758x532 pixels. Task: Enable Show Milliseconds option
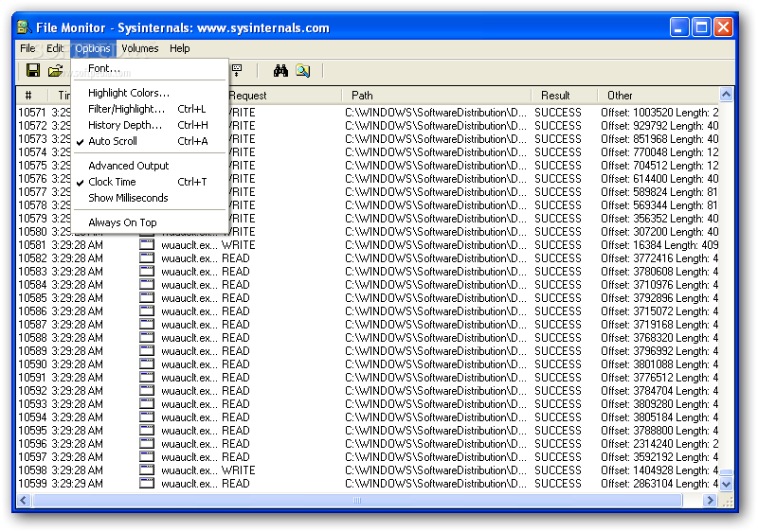tap(150, 198)
